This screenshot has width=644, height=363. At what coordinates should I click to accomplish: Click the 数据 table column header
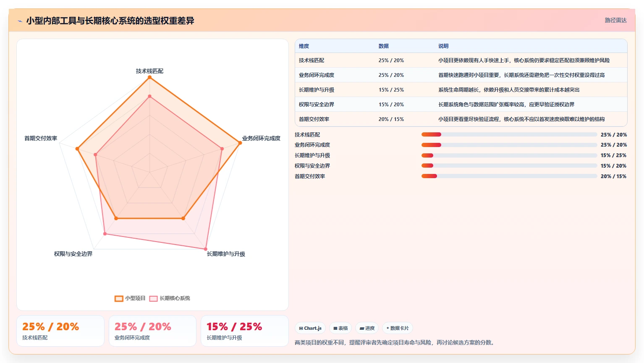(384, 46)
